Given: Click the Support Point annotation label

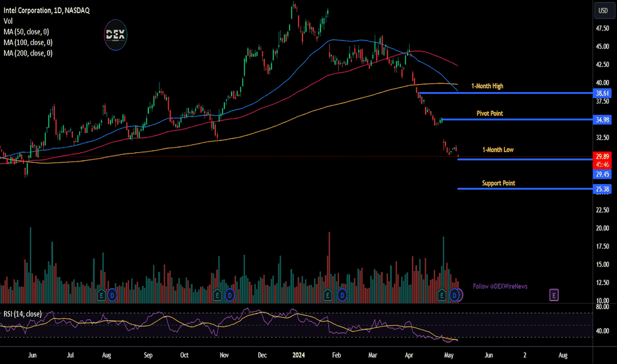Looking at the screenshot, I should [x=498, y=183].
